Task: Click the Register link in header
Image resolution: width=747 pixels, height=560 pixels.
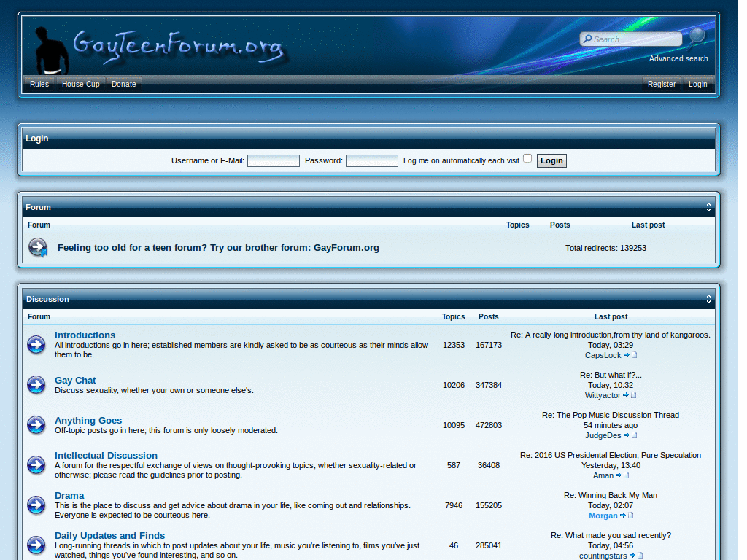Action: pos(661,84)
